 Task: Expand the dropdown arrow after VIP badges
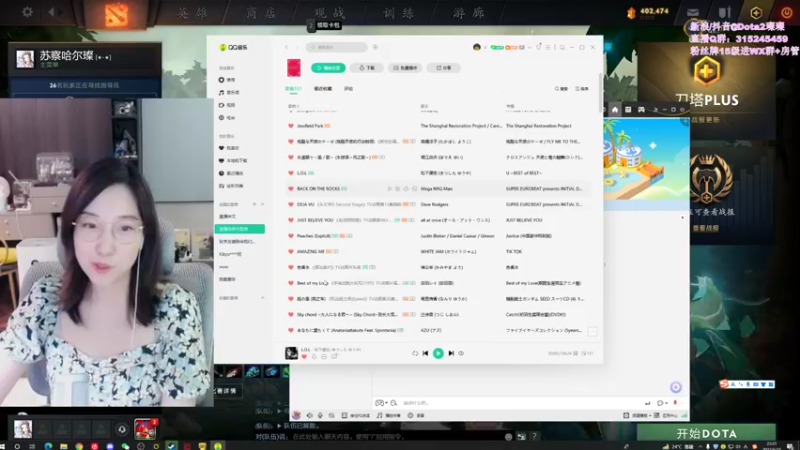tap(530, 47)
